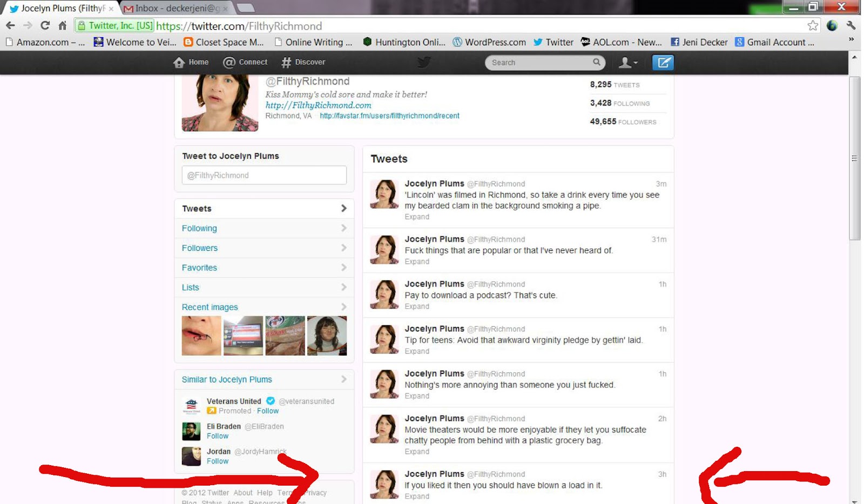The image size is (864, 504).
Task: Open the Closet Space bookmark
Action: (224, 42)
